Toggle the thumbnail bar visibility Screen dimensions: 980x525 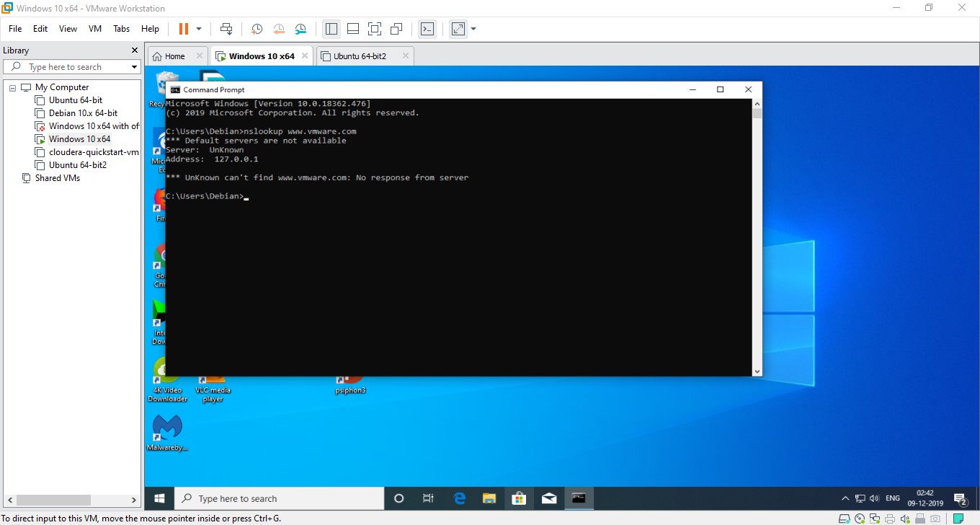pyautogui.click(x=352, y=29)
